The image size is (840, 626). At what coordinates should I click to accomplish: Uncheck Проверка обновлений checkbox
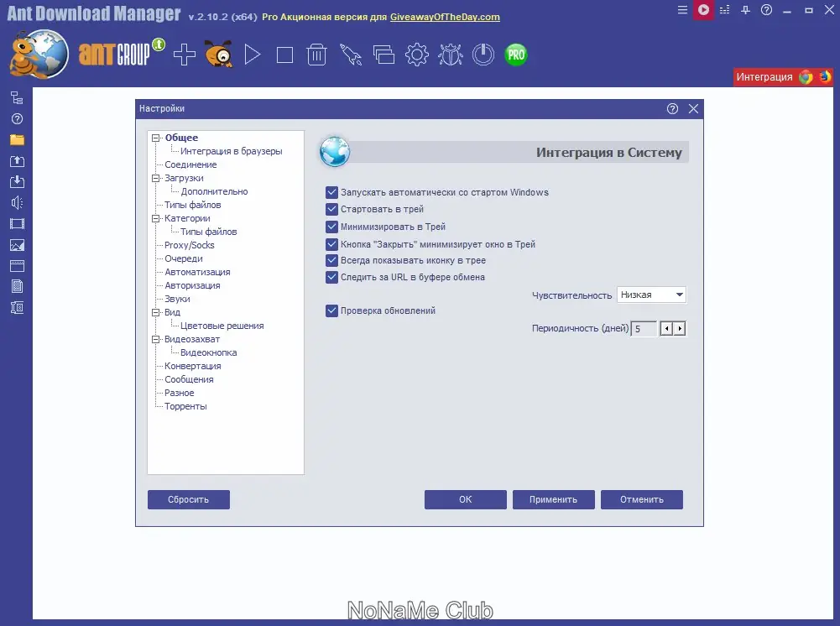[x=331, y=310]
